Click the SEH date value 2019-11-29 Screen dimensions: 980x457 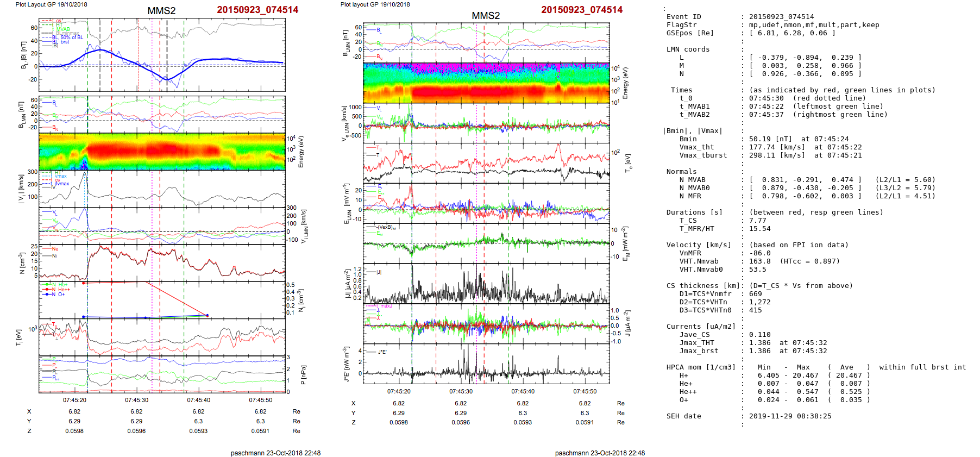point(784,416)
